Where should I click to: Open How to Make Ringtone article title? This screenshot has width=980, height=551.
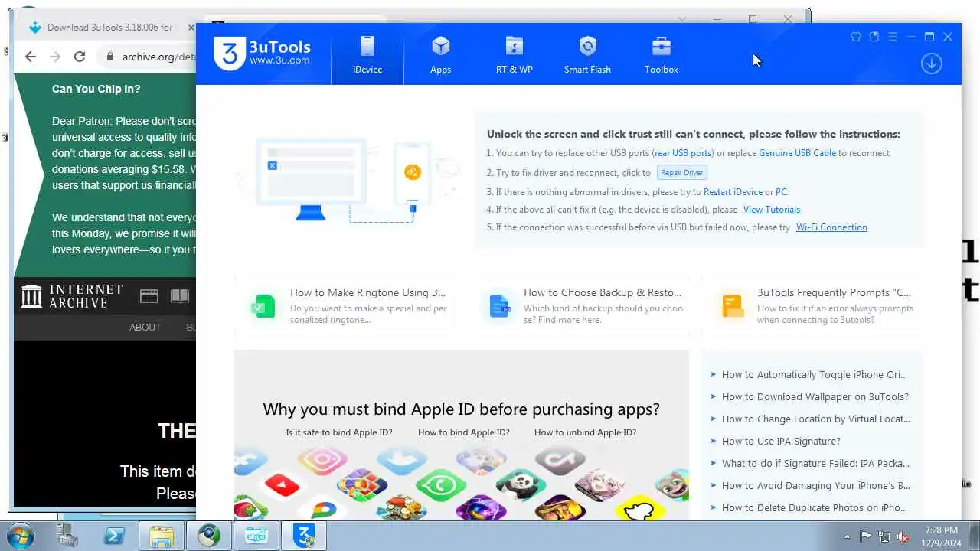[367, 292]
